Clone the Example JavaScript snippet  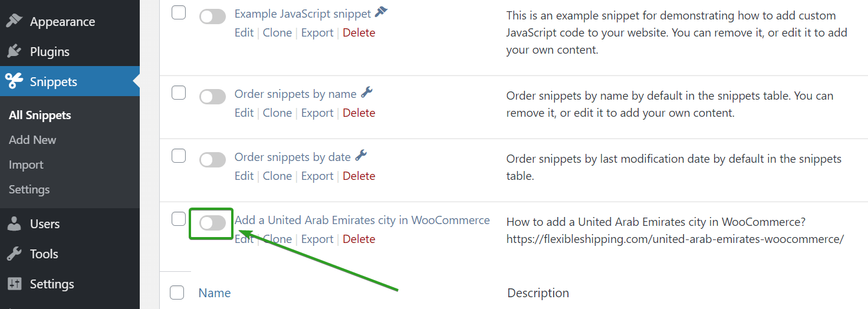277,33
